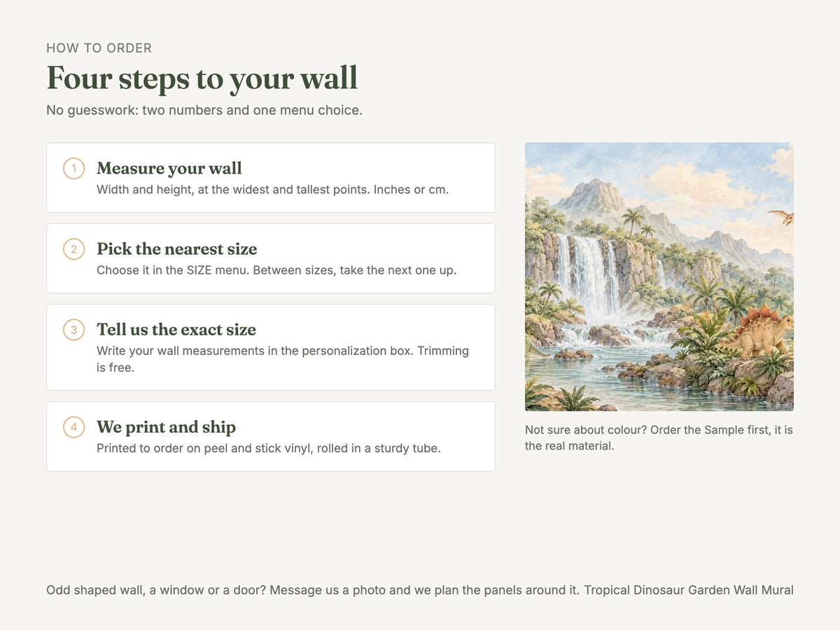
Task: Click the No guesswork subtitle line
Action: pyautogui.click(x=204, y=111)
